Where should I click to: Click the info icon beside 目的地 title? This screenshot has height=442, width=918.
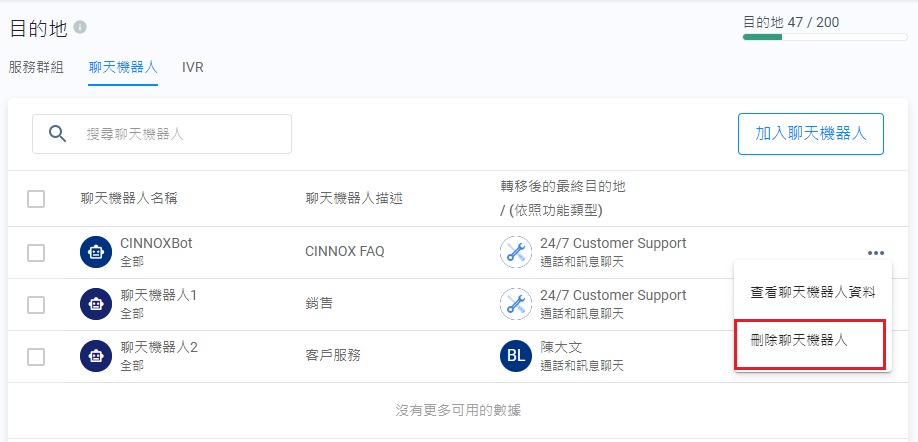[80, 27]
